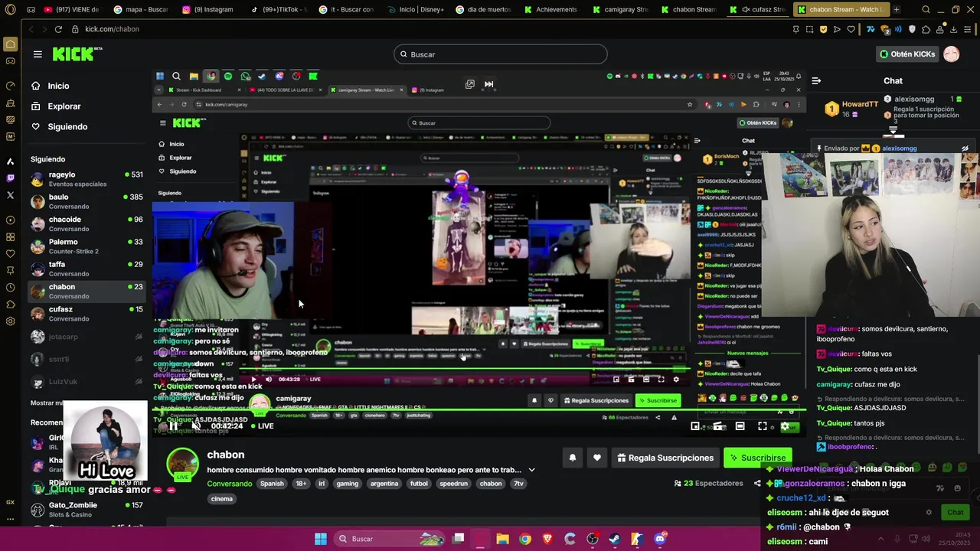Select offline channel ssnt1i
This screenshot has width=980, height=551.
(x=87, y=359)
